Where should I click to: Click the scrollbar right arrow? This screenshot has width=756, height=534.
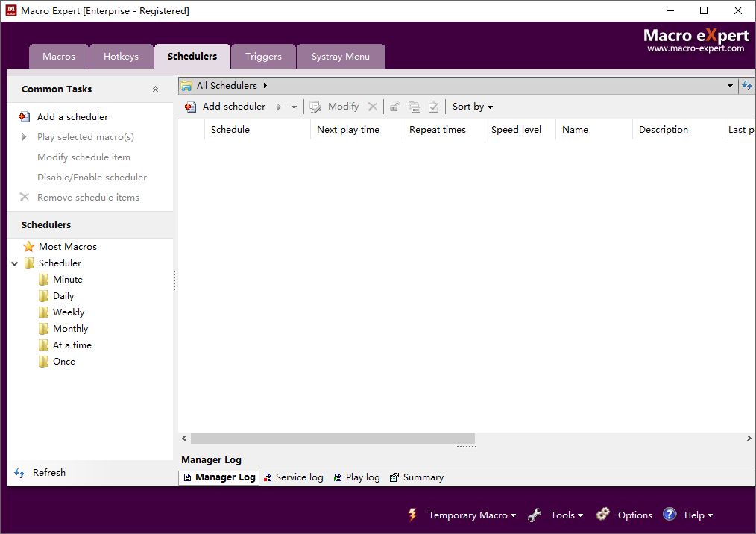(749, 438)
